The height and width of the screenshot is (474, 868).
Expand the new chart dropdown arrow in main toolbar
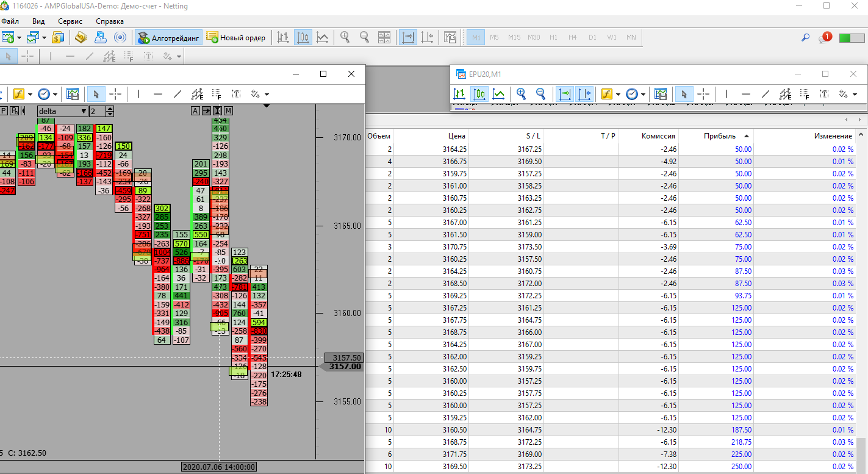coord(20,38)
